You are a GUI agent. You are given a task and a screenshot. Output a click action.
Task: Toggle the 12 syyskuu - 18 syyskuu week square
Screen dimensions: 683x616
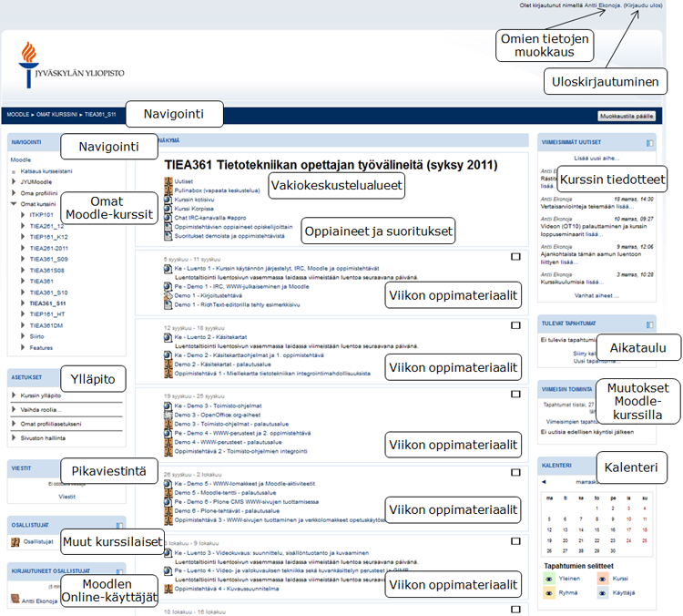point(515,325)
